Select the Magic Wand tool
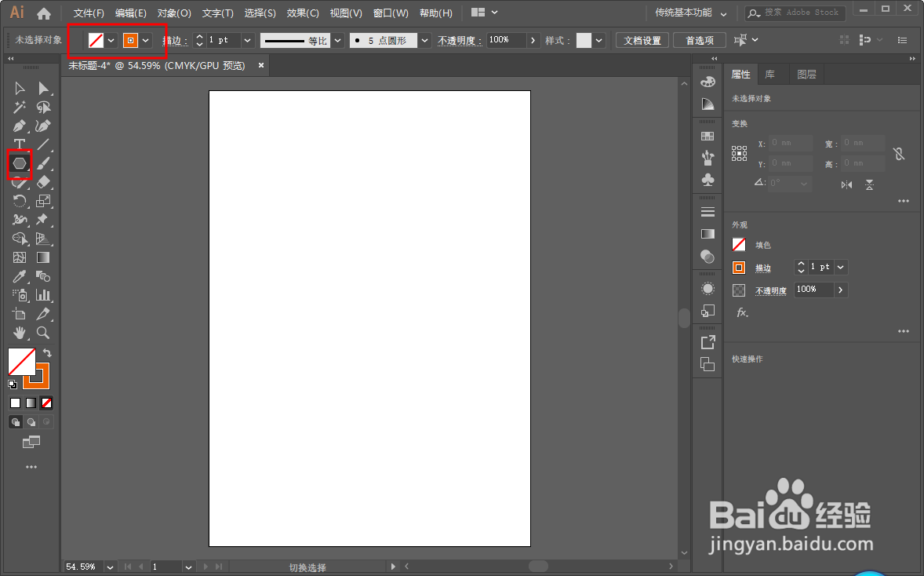The image size is (924, 576). pyautogui.click(x=20, y=107)
